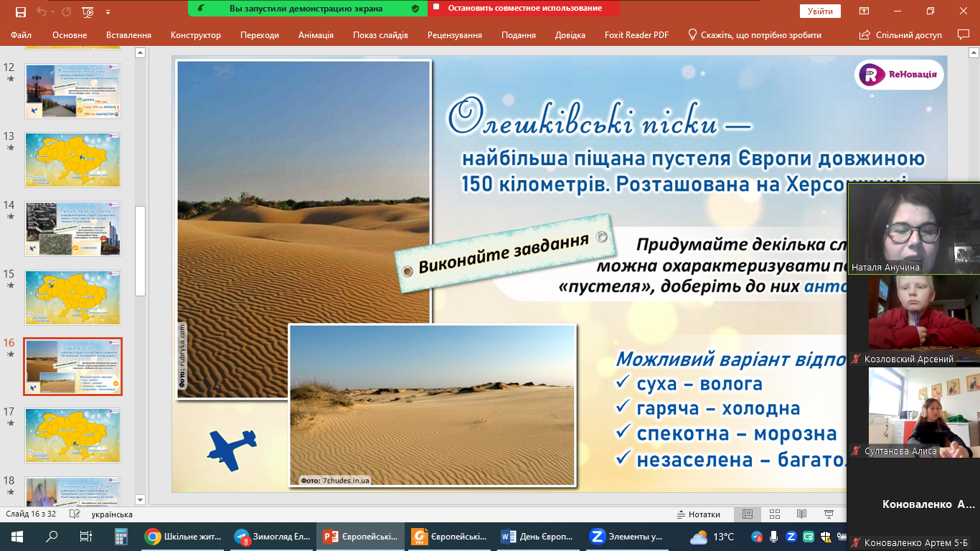The image size is (980, 551).
Task: Switch to Normal view icon
Action: click(x=748, y=514)
